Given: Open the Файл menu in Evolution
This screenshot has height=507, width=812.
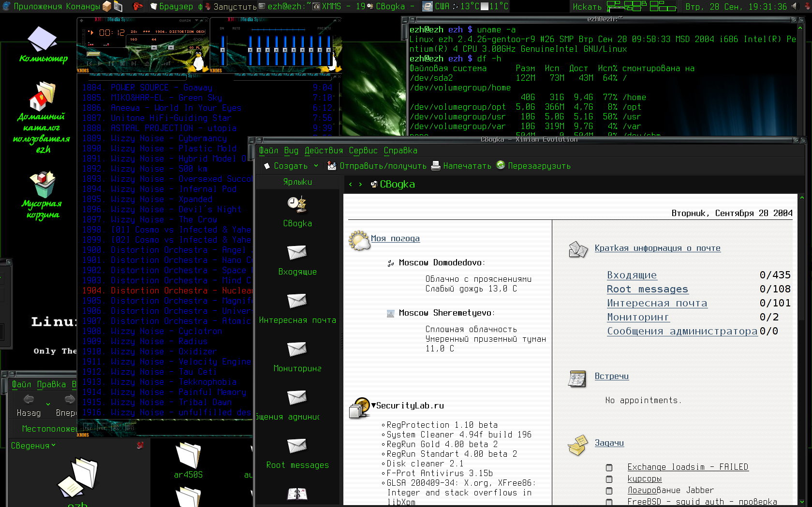Looking at the screenshot, I should [x=268, y=150].
